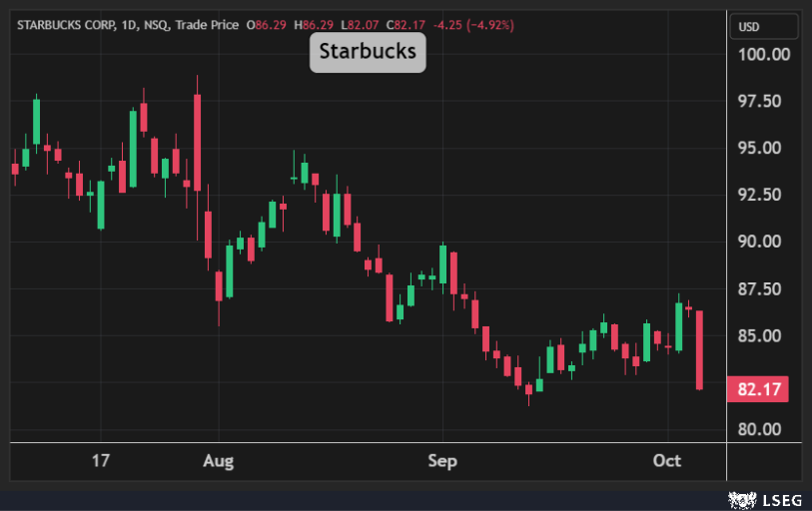
Task: Click the open value O86.29 in header
Action: coord(265,22)
